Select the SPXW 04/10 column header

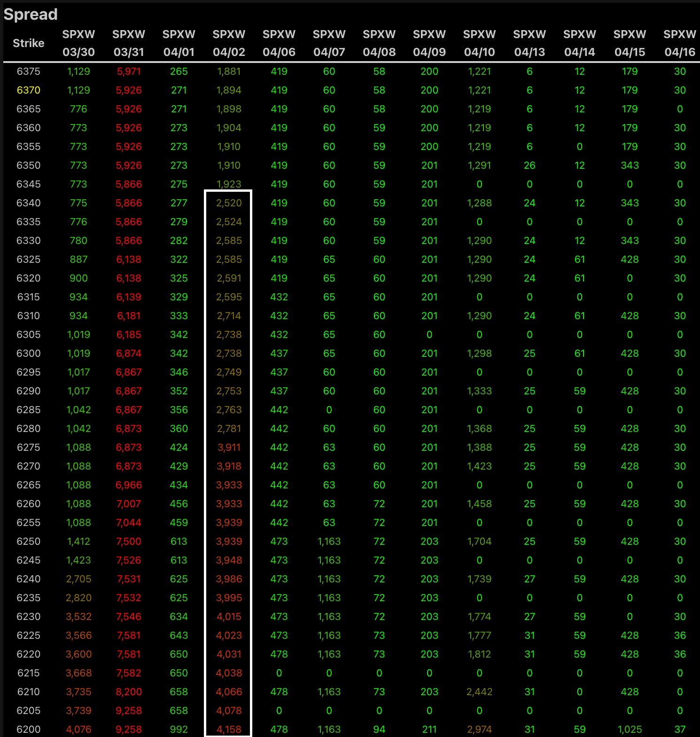(480, 43)
